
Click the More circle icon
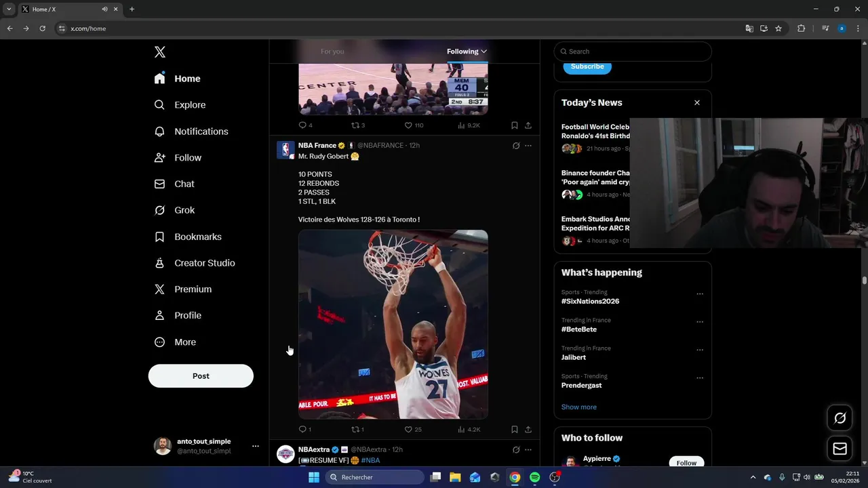159,342
